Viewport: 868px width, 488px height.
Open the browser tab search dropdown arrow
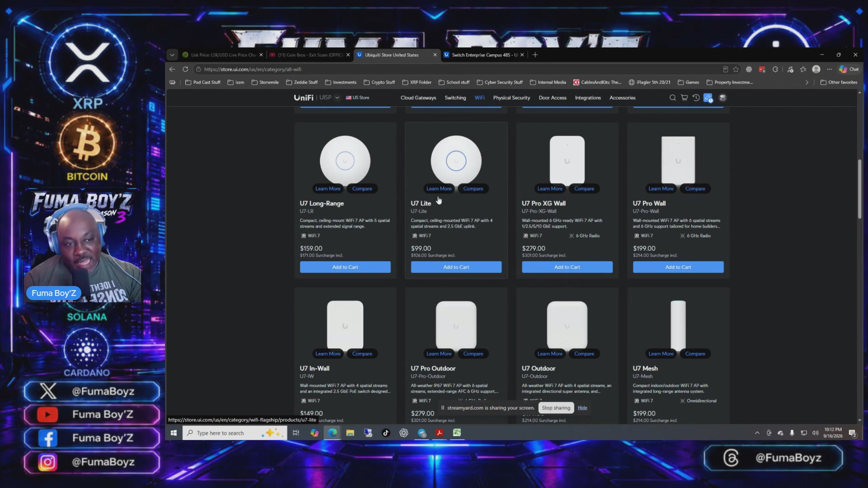172,55
